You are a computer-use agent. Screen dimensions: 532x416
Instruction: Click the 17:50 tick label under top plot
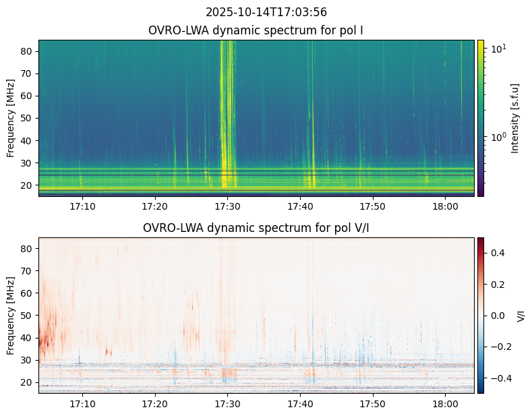tap(373, 206)
